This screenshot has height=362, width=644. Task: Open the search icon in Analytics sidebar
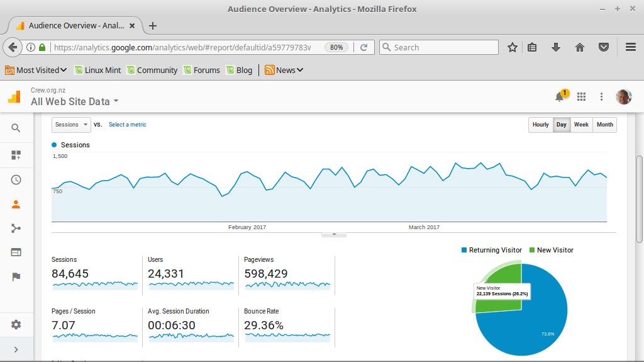(16, 128)
